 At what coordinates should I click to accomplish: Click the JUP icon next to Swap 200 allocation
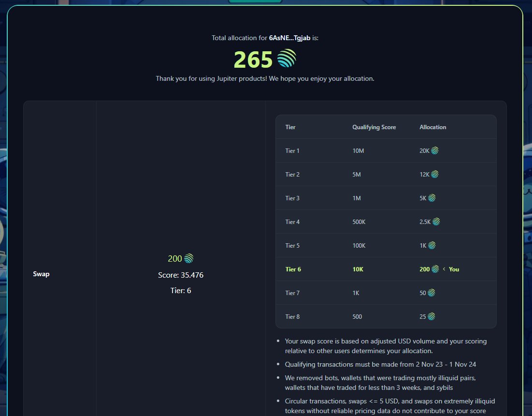coord(188,258)
